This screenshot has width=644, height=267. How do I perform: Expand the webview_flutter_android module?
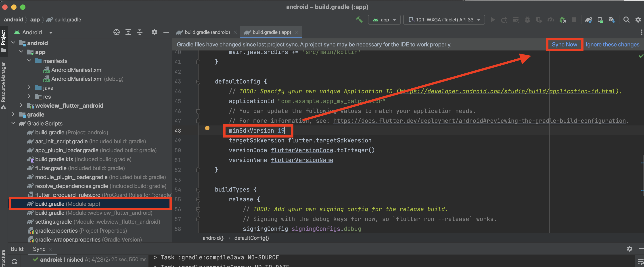[21, 106]
